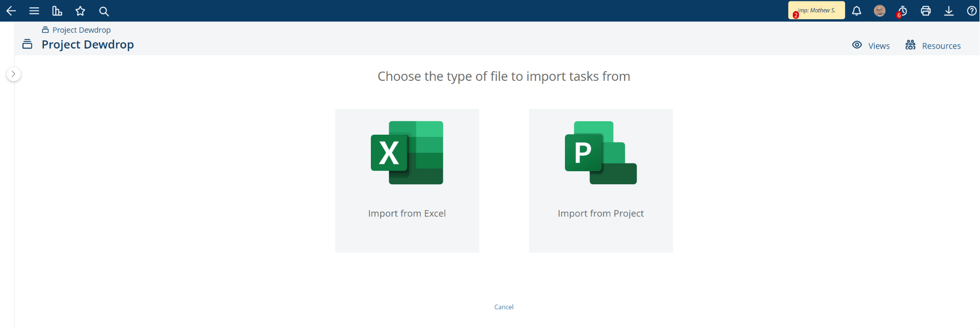Open the Resources menu
The height and width of the screenshot is (329, 980).
pyautogui.click(x=933, y=46)
